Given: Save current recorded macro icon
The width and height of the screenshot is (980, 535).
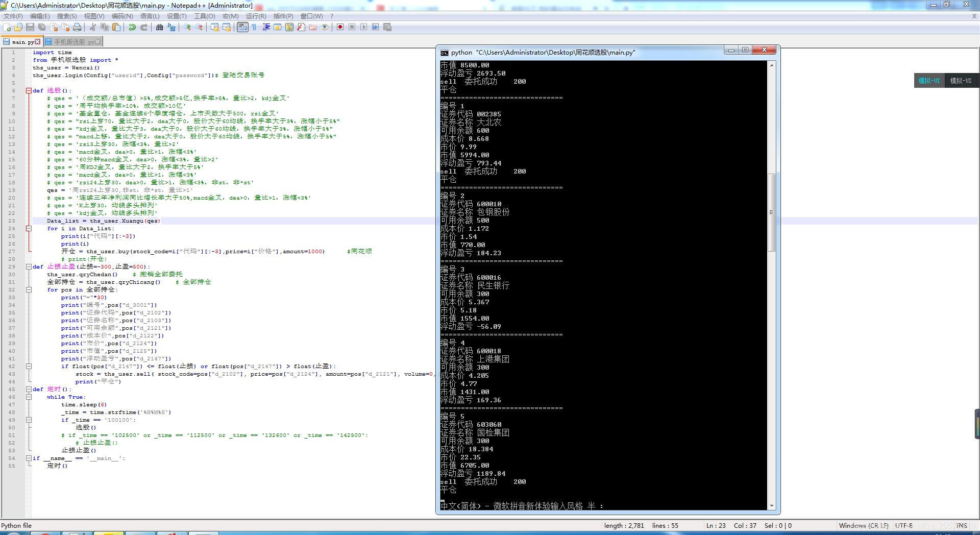Looking at the screenshot, I should pyautogui.click(x=387, y=27).
